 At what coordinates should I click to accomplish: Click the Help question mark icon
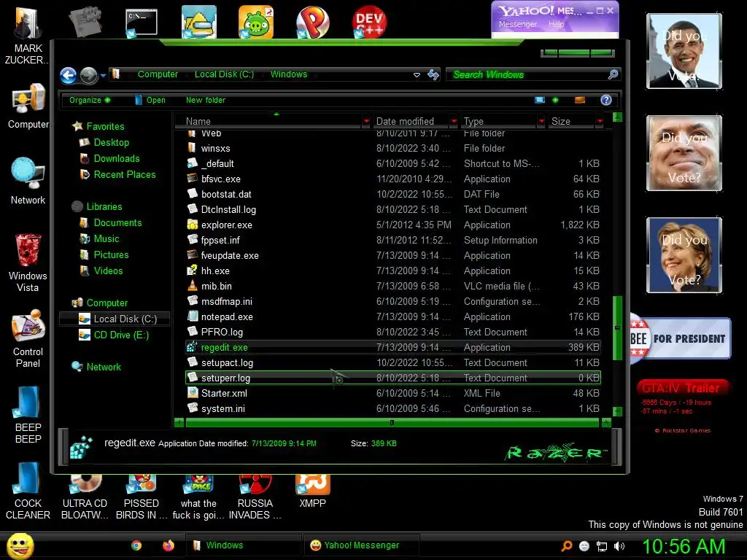pyautogui.click(x=606, y=100)
